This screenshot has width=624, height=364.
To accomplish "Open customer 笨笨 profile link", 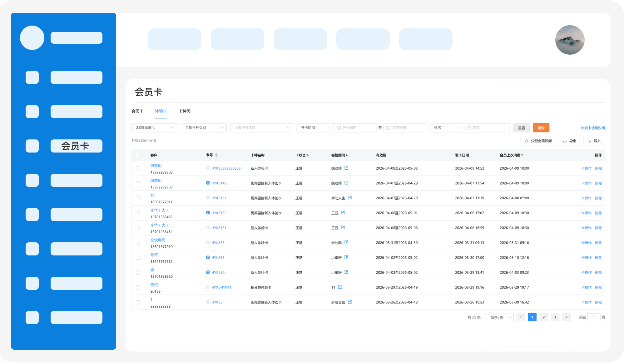I will tap(154, 255).
